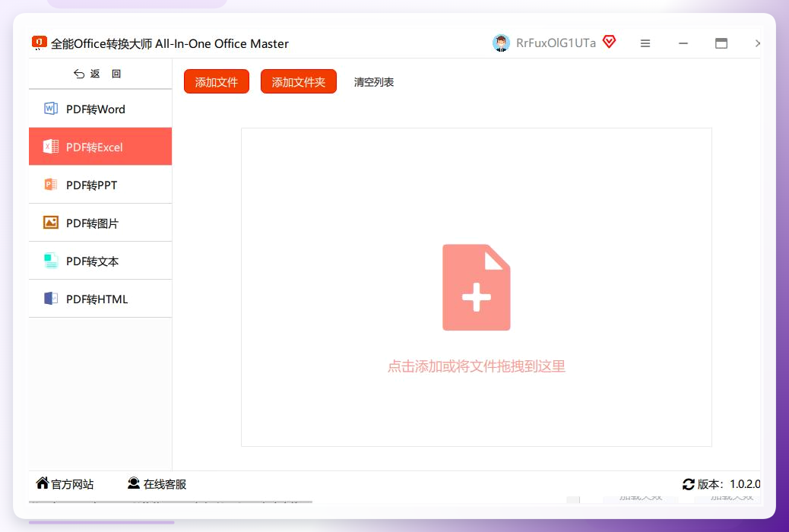Image resolution: width=789 pixels, height=532 pixels.
Task: Click the red VIP diamond badge
Action: (x=609, y=42)
